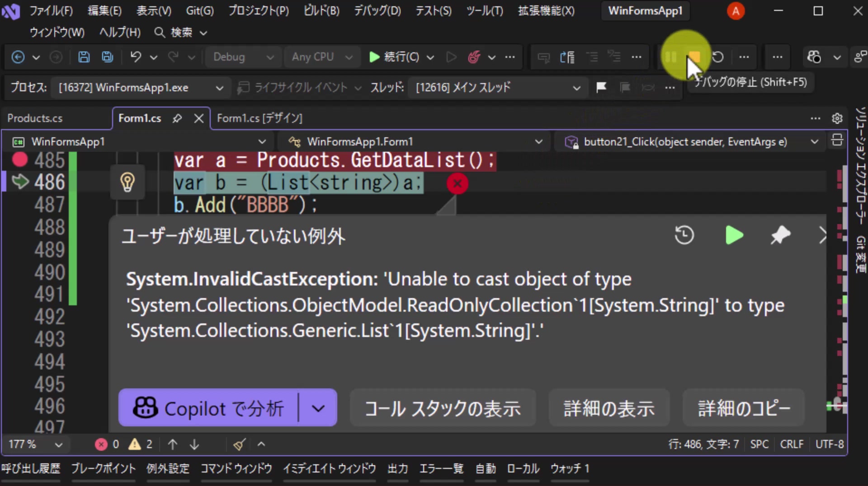
Task: Split the editor window with the split icon
Action: click(x=837, y=140)
